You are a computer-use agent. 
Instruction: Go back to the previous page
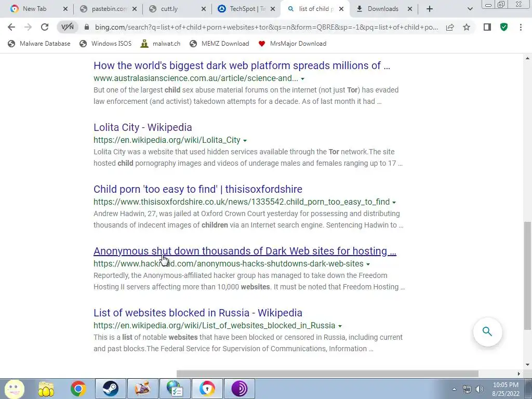[11, 27]
